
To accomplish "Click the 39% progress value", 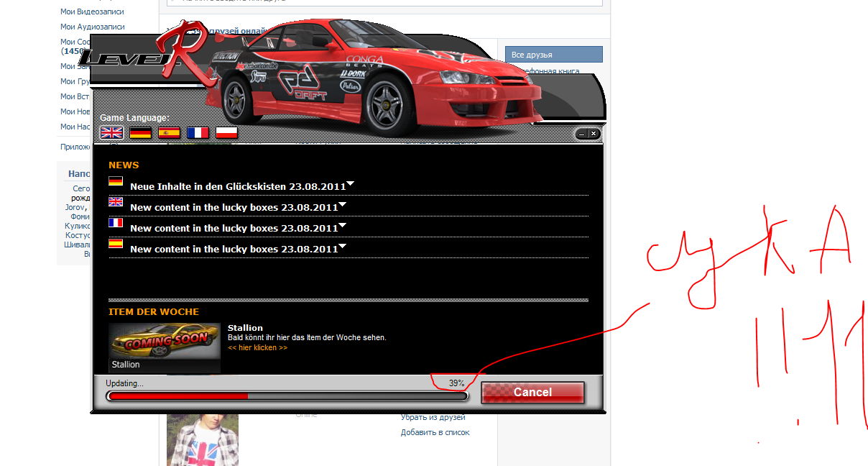I will (x=456, y=383).
